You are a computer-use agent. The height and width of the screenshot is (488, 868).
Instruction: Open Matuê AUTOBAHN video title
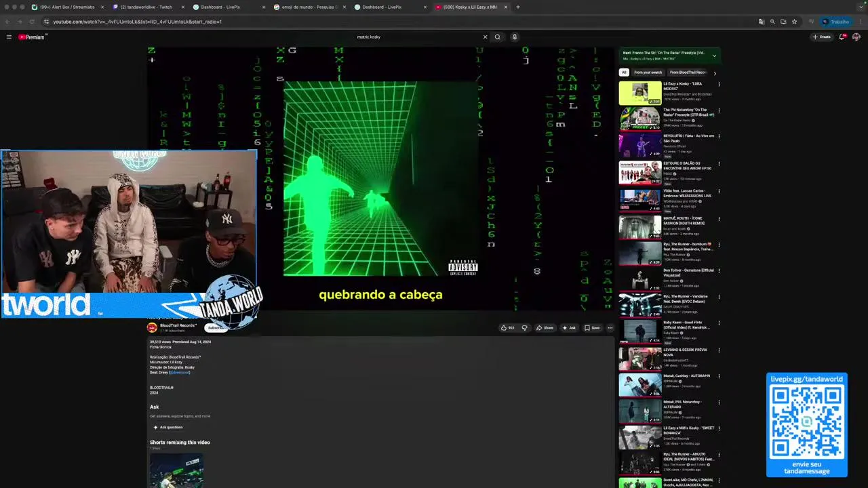tap(686, 375)
